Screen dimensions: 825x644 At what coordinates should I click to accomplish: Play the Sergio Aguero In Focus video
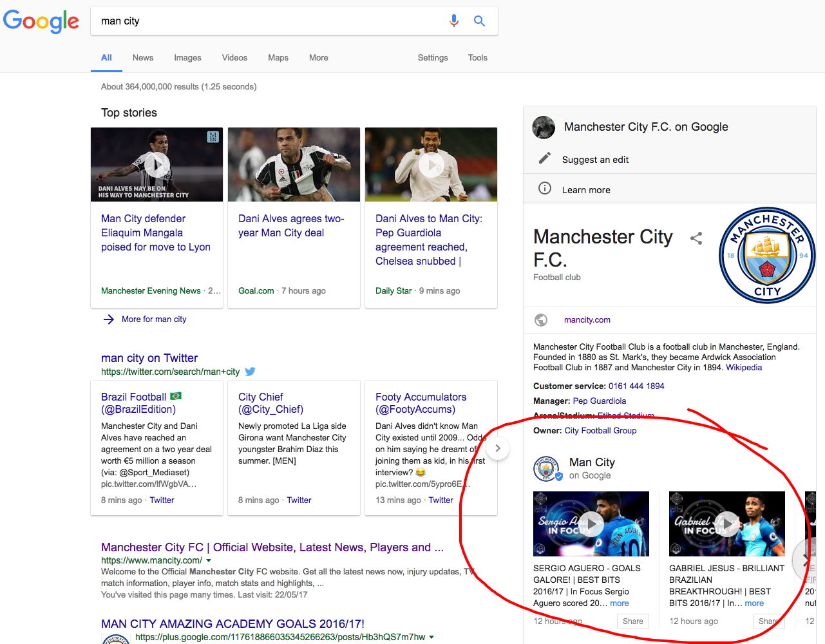pyautogui.click(x=591, y=524)
